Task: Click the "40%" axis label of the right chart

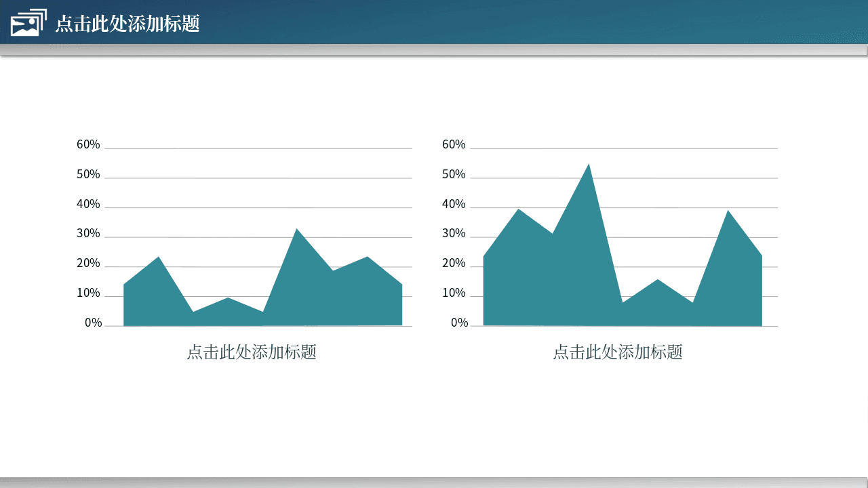Action: click(x=454, y=204)
